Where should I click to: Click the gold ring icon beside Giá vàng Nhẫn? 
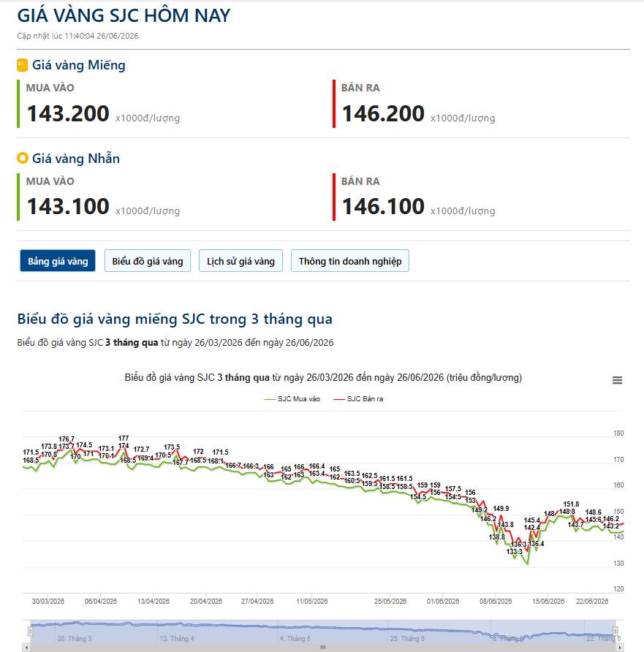22,158
